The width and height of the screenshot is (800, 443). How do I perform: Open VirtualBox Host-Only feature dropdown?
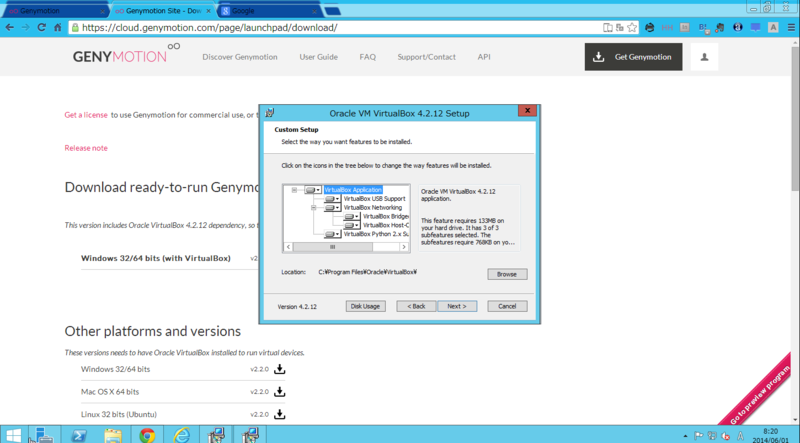(352, 225)
